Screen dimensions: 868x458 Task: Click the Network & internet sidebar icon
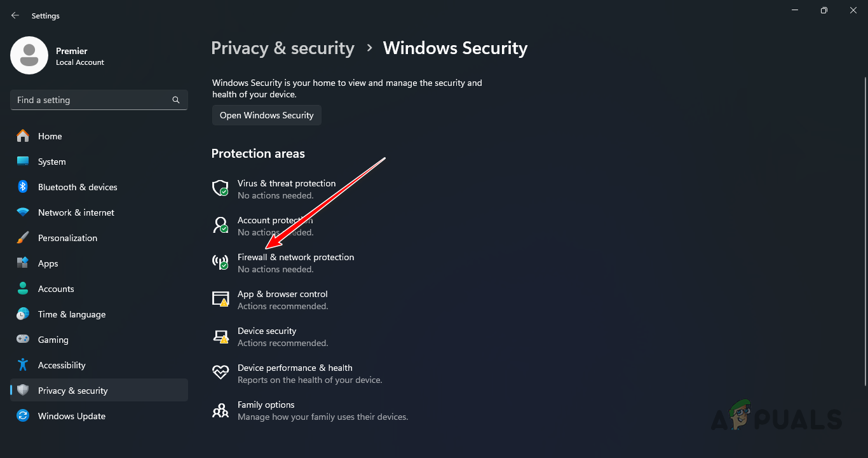pyautogui.click(x=23, y=212)
